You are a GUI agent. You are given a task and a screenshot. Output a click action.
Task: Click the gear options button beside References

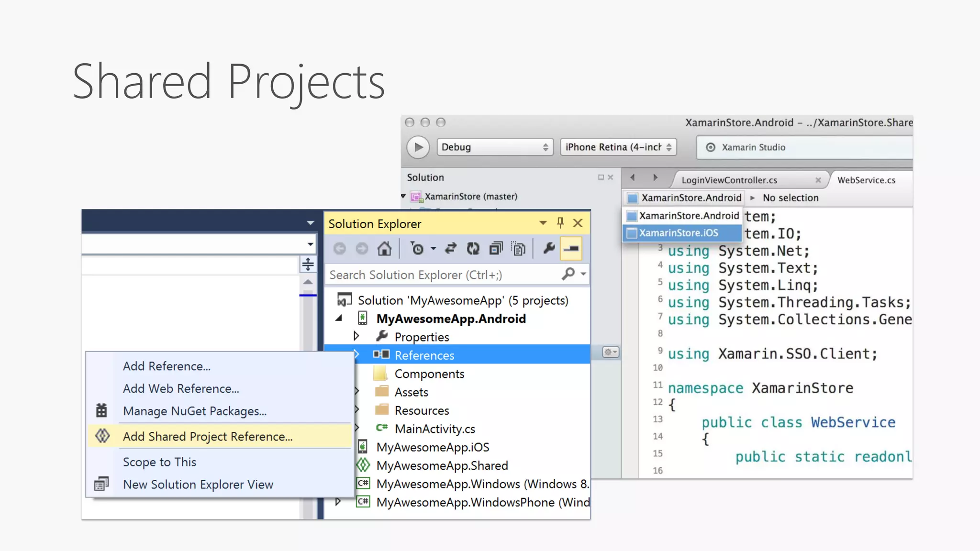point(611,352)
